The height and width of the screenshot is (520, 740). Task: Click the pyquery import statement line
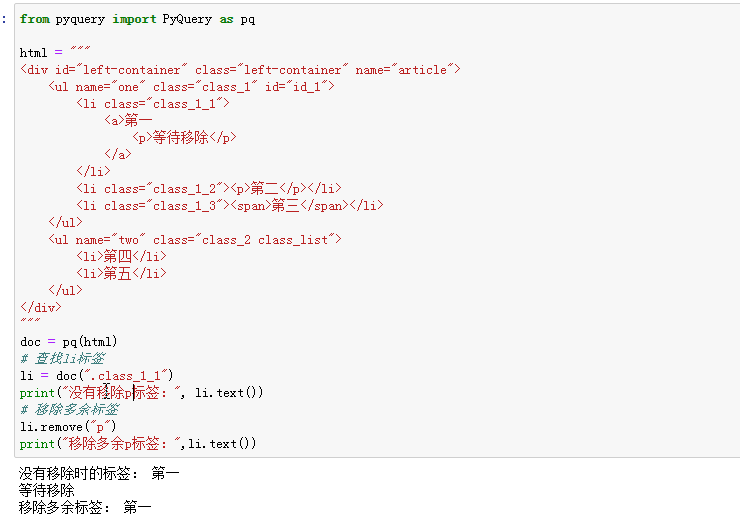tap(137, 19)
